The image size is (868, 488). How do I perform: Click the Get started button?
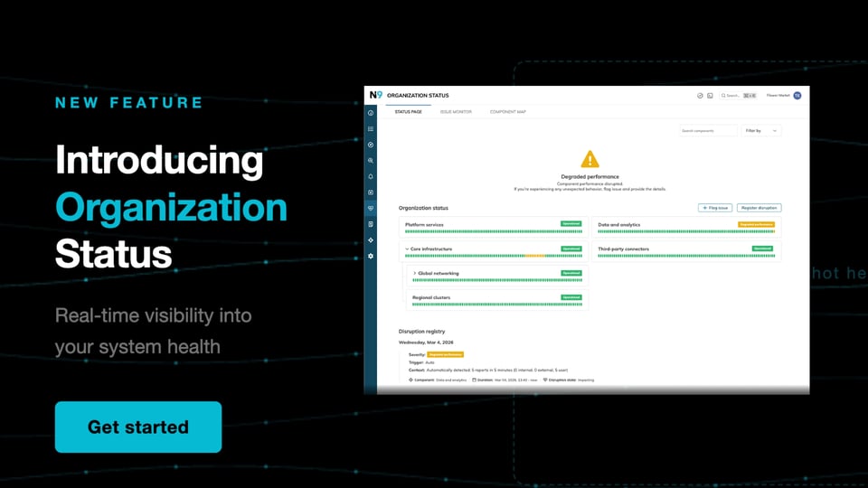(137, 427)
